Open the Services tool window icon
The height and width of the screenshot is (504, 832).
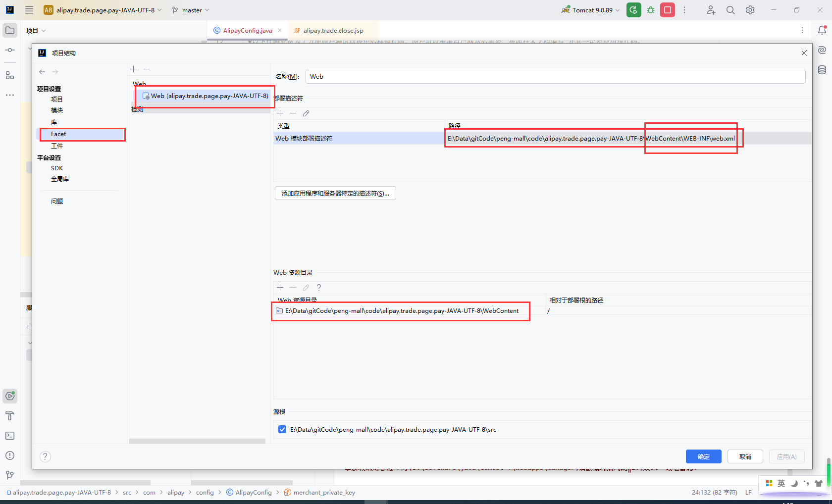[x=10, y=396]
